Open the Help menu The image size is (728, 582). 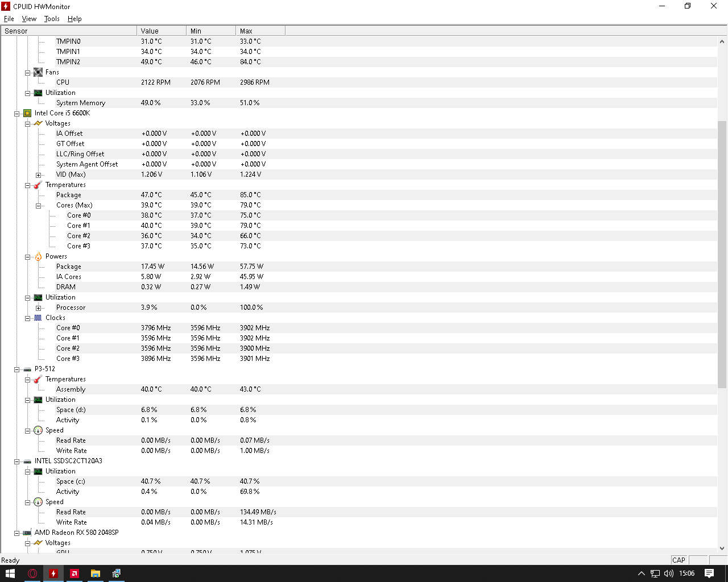(75, 19)
